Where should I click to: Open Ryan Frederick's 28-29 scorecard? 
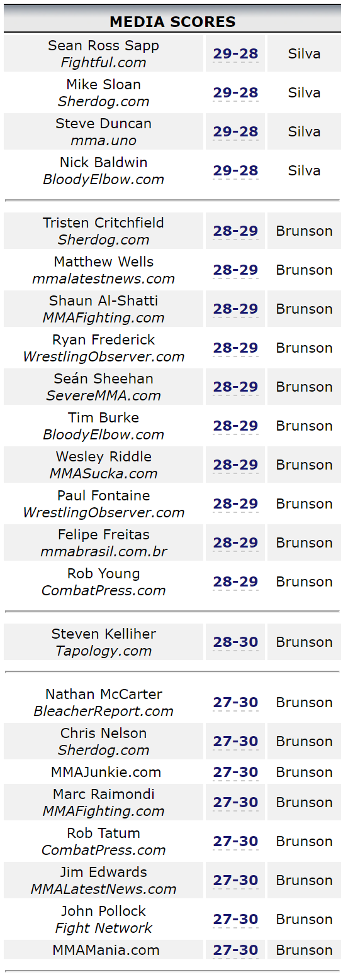235,348
